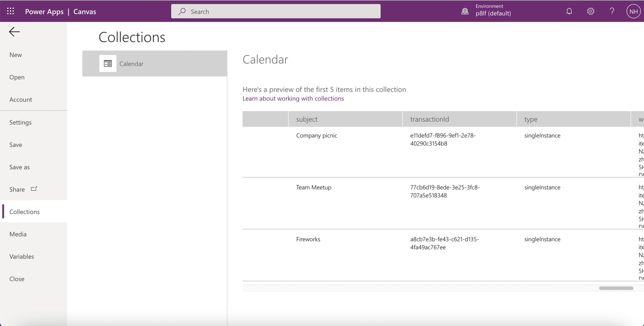Viewport: 644px width, 326px height.
Task: Choose Save as in the sidebar
Action: coord(34,167)
